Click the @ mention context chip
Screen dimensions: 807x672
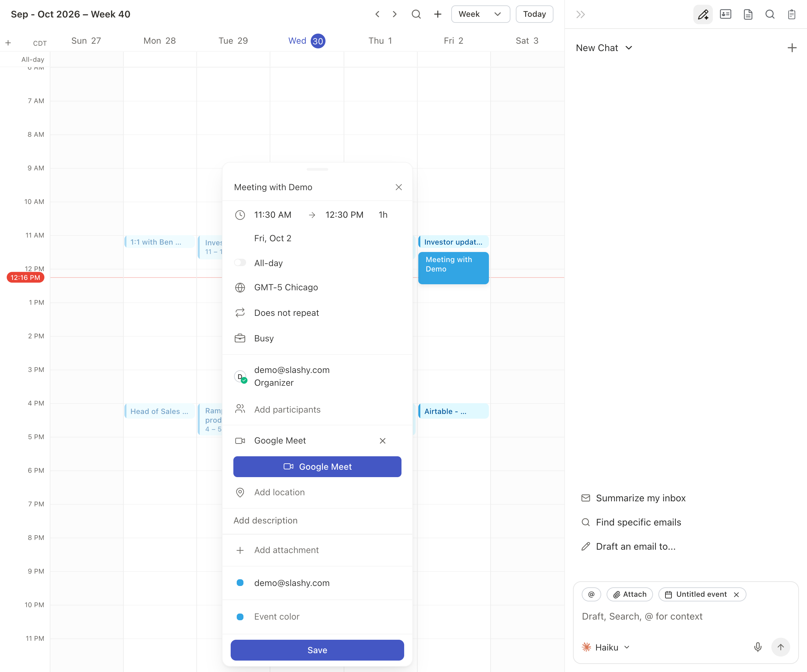pyautogui.click(x=591, y=594)
